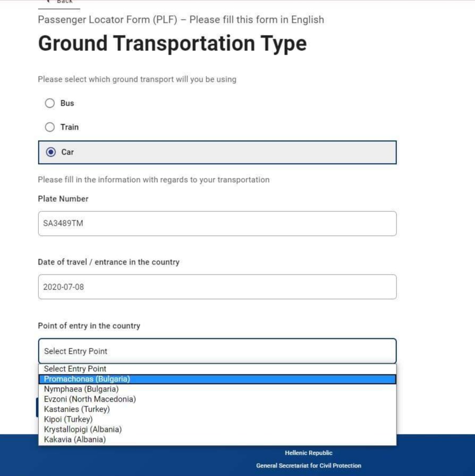This screenshot has width=475, height=476.
Task: Select Nymphaea (Bulgaria) from the list
Action: [217, 389]
